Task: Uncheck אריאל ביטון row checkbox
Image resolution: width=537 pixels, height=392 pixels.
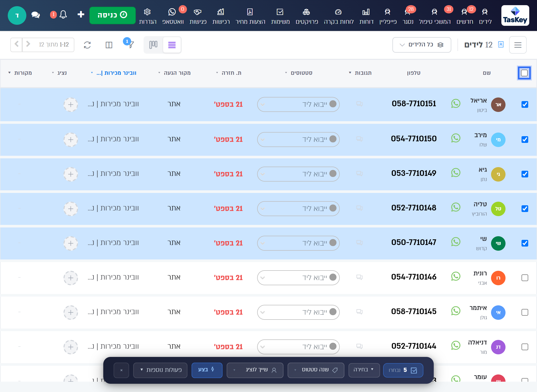Action: coord(525,104)
